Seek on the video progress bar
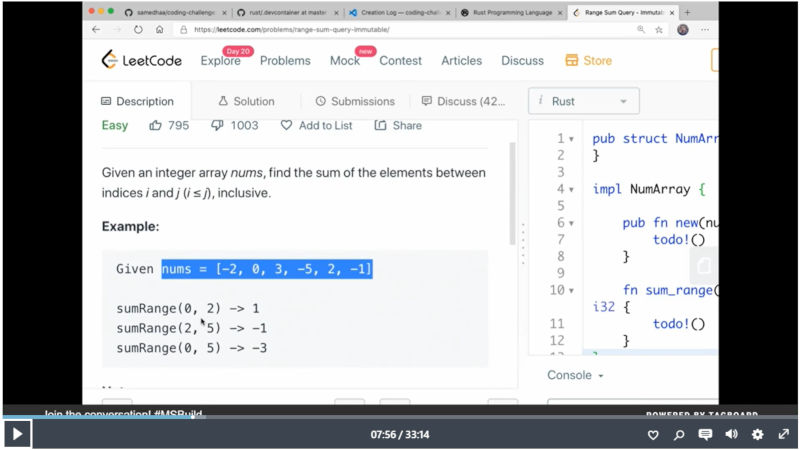Viewport: 800px width, 450px height. (x=400, y=417)
